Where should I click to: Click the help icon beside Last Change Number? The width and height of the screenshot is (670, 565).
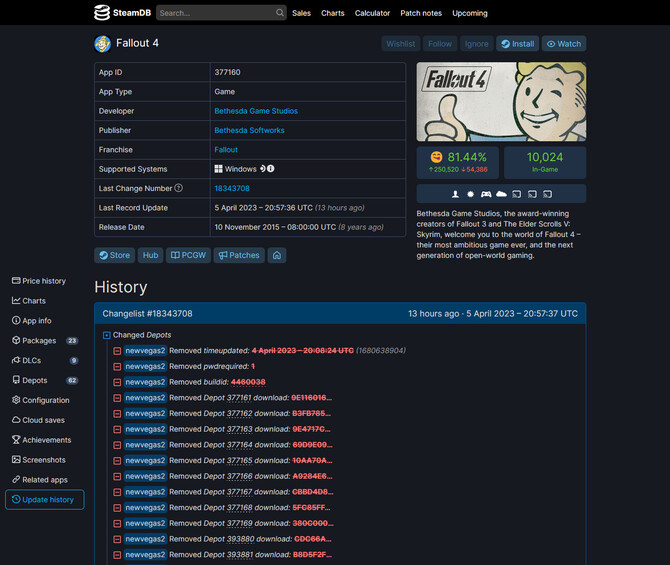(179, 188)
